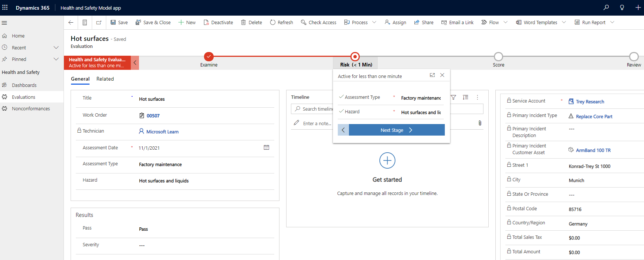This screenshot has width=644, height=260.
Task: Share the record
Action: click(x=424, y=22)
